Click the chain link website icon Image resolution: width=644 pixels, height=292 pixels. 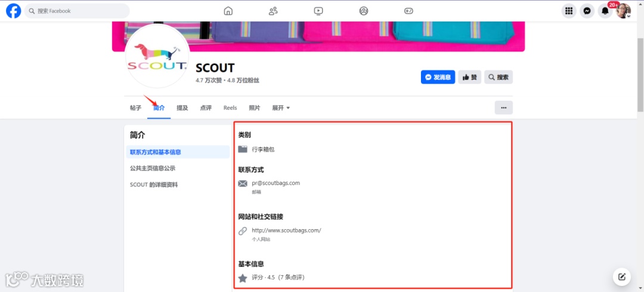coord(243,230)
